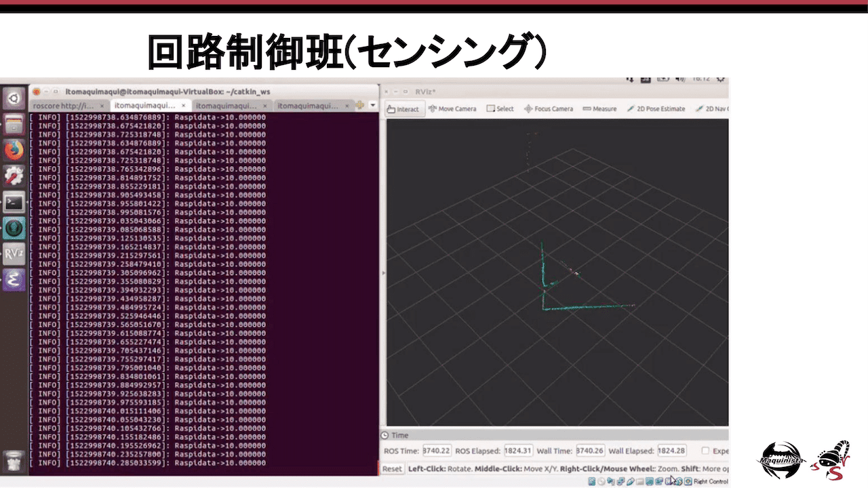Open the new terminal tab icon
The image size is (868, 488).
point(360,106)
